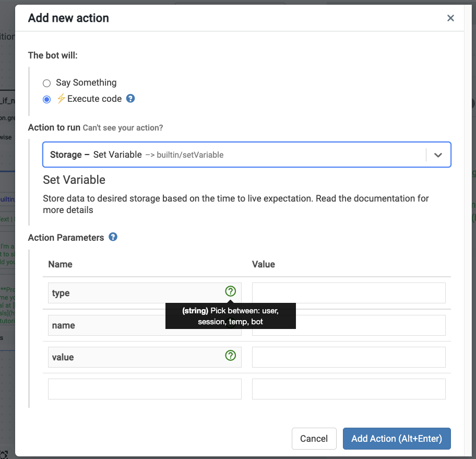Confirm with Add Action (Alt+Enter) button
Screen dimensions: 476x459
coord(396,439)
